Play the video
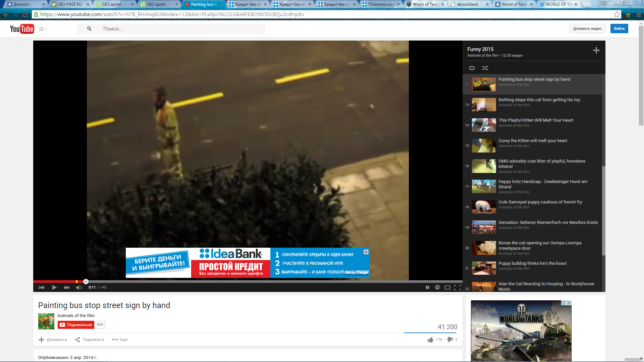Viewport: 644px width, 362px height. pyautogui.click(x=54, y=287)
